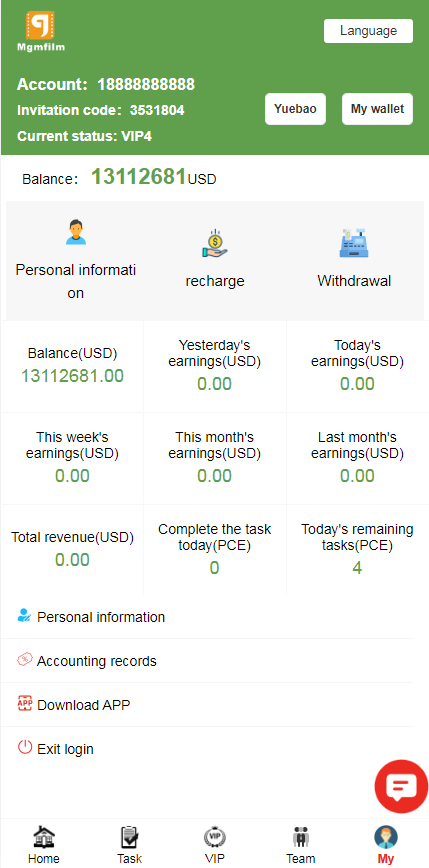Open the red chat support bubble
Screen dimensions: 429x868
401,787
